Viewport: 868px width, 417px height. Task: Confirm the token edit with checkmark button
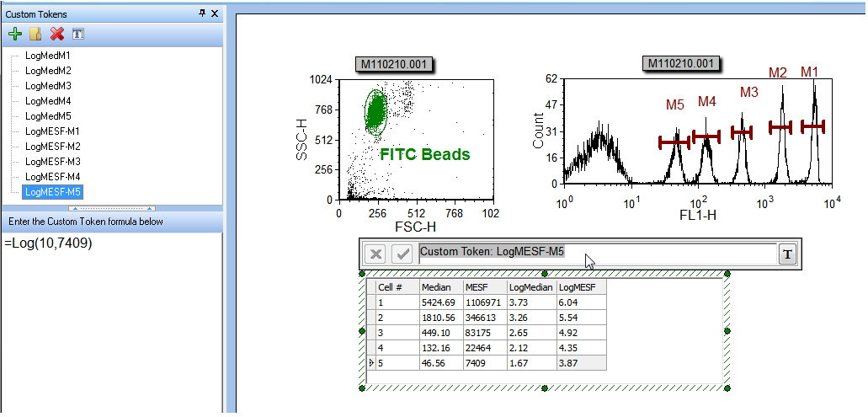click(x=402, y=254)
